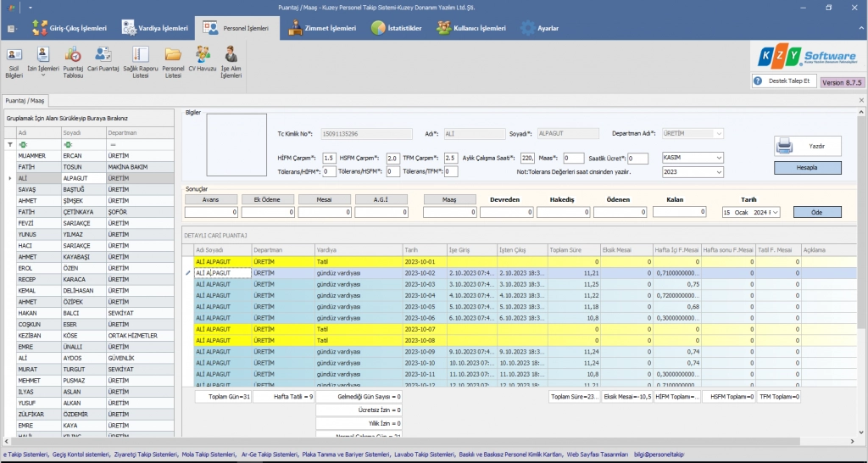Open the 2023 year dropdown

(x=719, y=171)
